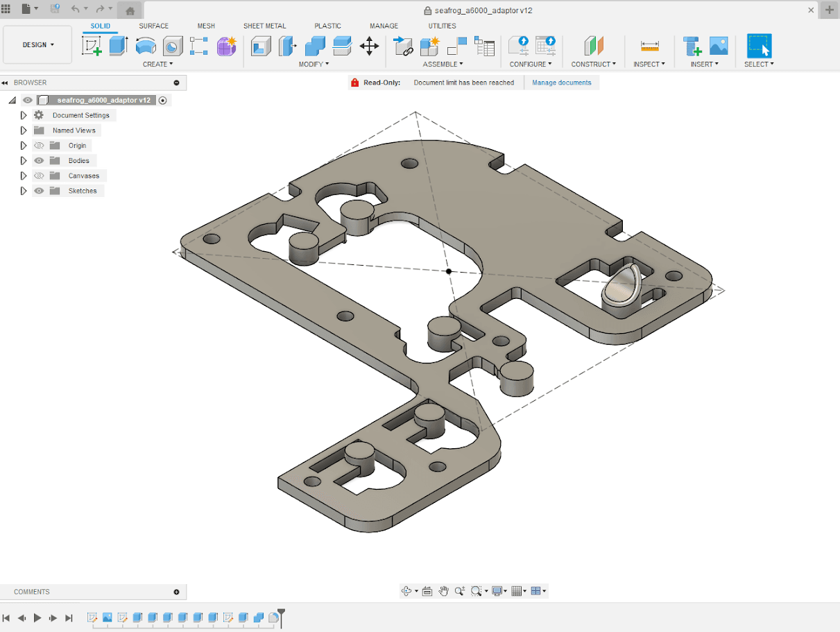The image size is (840, 632).
Task: Click the Save icon
Action: [x=55, y=9]
